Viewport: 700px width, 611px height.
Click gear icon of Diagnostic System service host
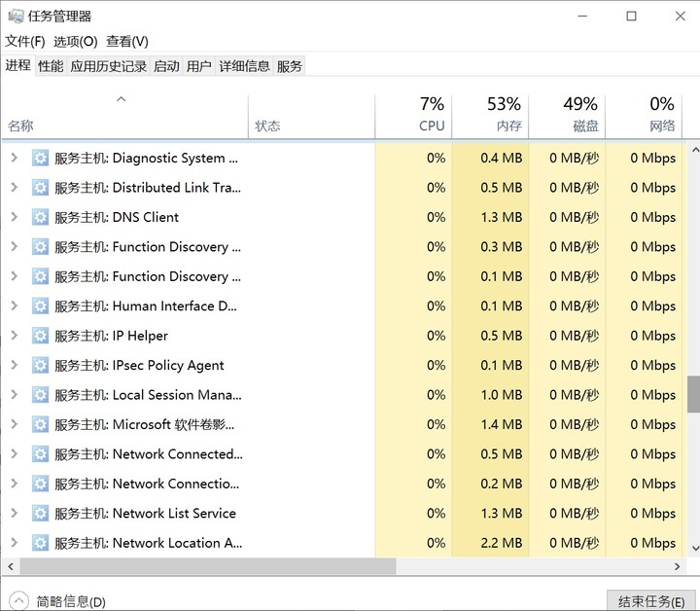click(40, 159)
